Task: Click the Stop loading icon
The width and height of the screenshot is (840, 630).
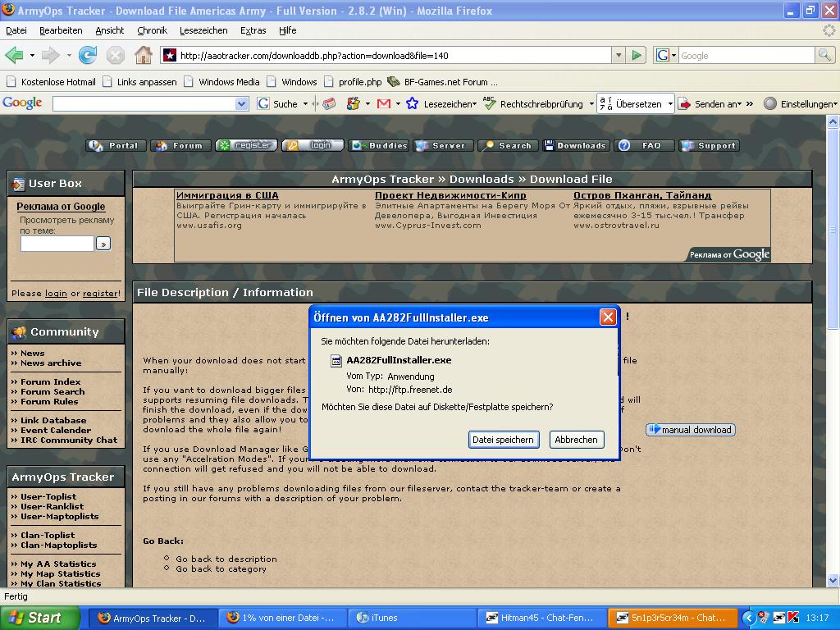Action: 115,55
